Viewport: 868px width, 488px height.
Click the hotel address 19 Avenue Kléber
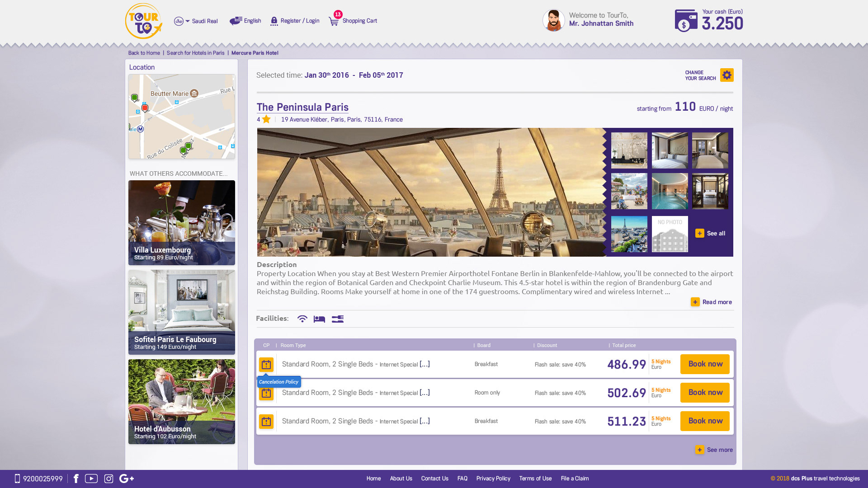342,119
